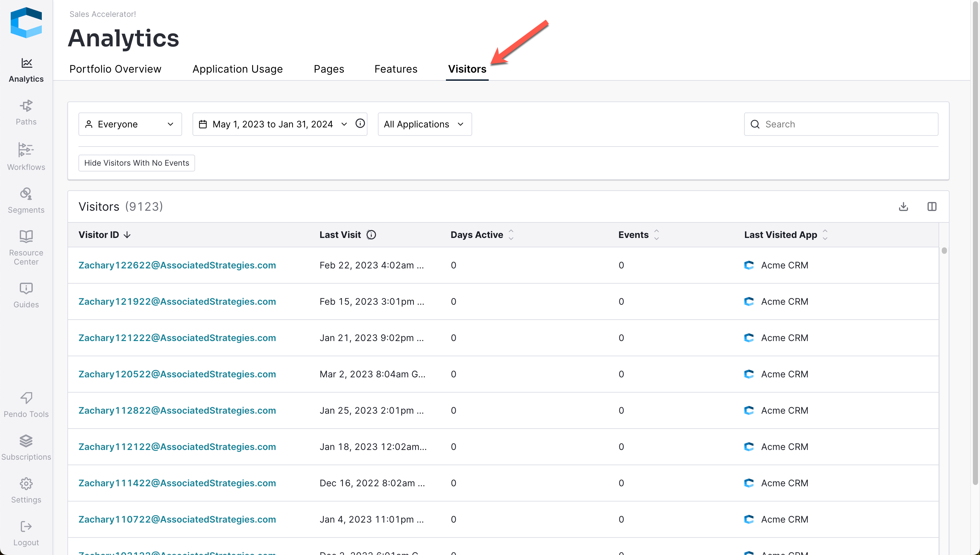The width and height of the screenshot is (980, 555).
Task: Click the Pendo logo in the sidebar
Action: tap(26, 23)
